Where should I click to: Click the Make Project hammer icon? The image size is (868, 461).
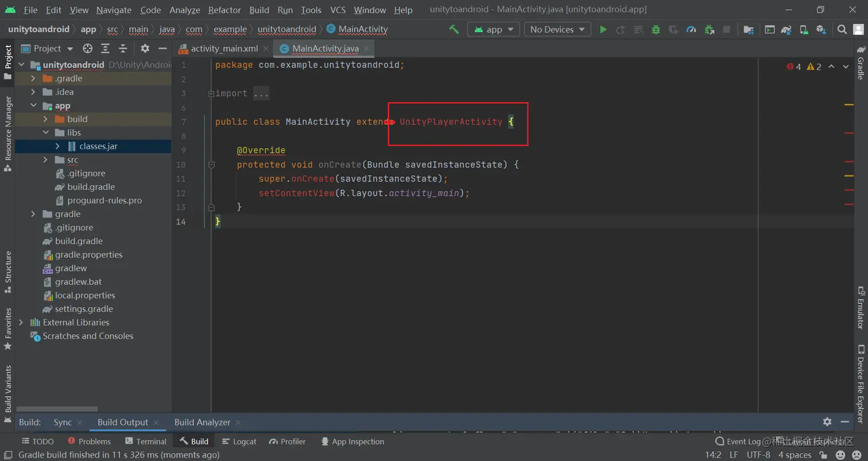coord(454,29)
